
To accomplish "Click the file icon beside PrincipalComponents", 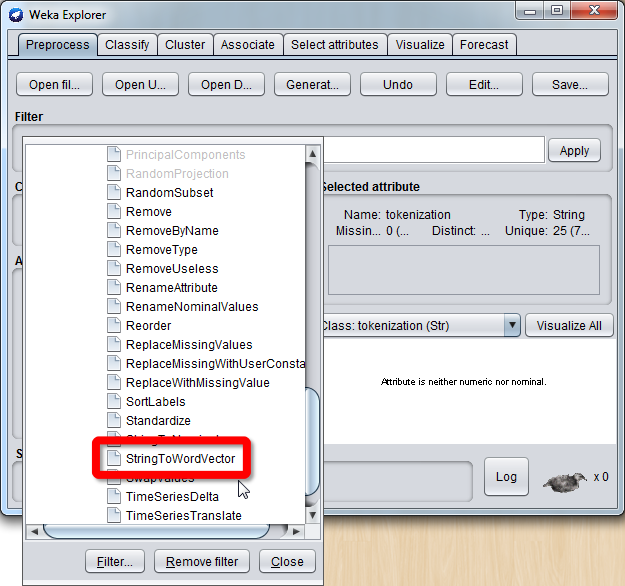I will coord(114,154).
